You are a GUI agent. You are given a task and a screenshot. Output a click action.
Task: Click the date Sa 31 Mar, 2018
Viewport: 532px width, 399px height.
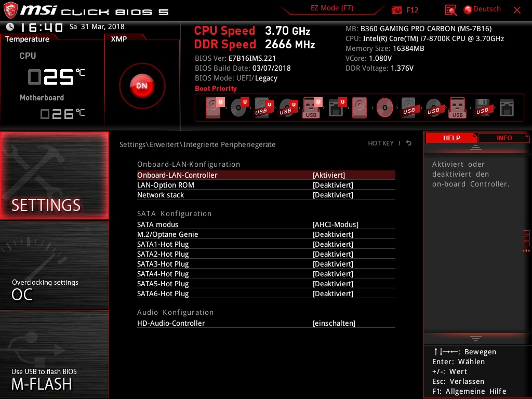point(97,26)
